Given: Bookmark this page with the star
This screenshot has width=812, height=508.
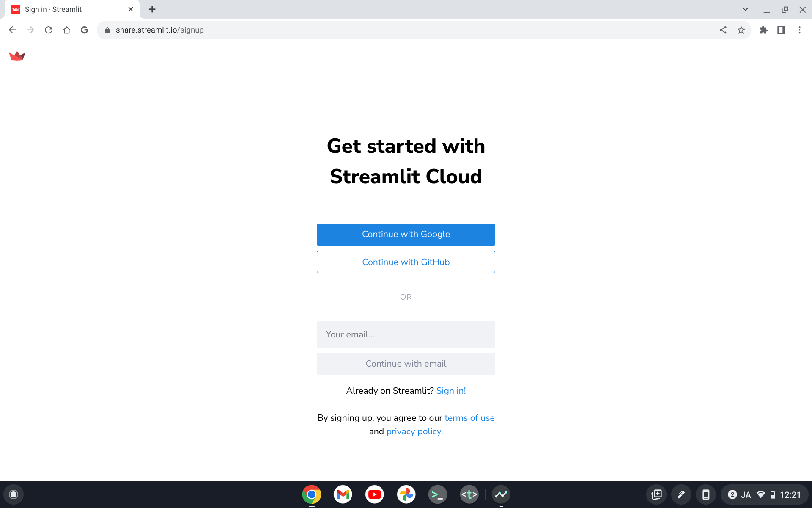Looking at the screenshot, I should click(x=741, y=30).
